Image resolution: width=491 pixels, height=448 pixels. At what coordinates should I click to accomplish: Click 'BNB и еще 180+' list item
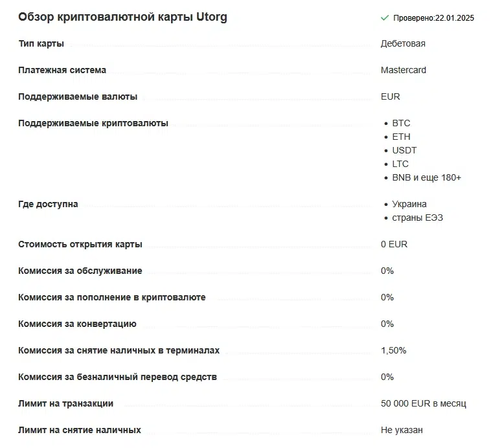tap(426, 178)
